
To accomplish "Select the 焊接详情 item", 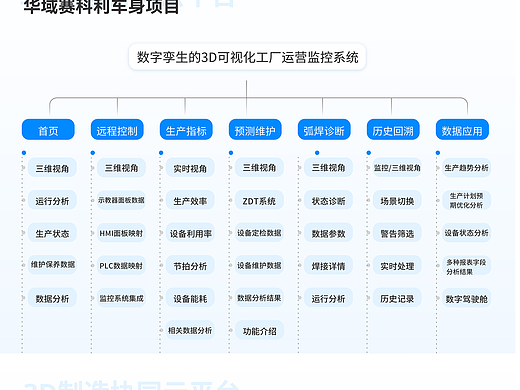I will [328, 265].
